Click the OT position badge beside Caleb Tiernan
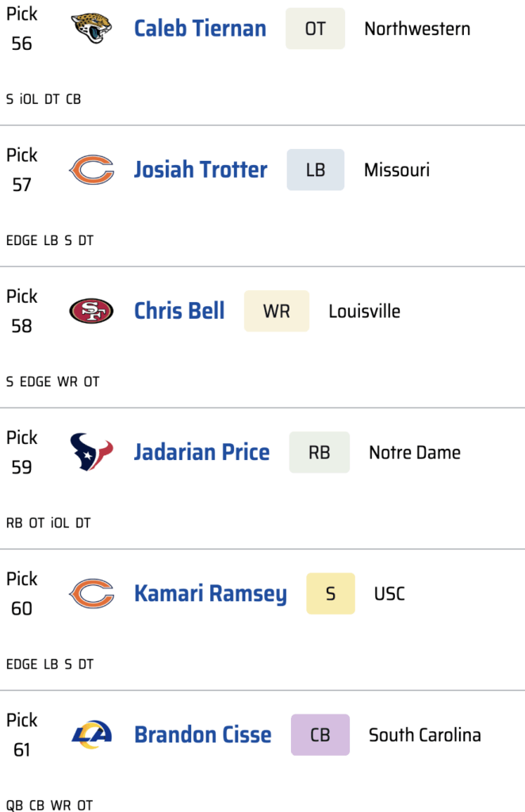This screenshot has width=525, height=812. pos(315,29)
